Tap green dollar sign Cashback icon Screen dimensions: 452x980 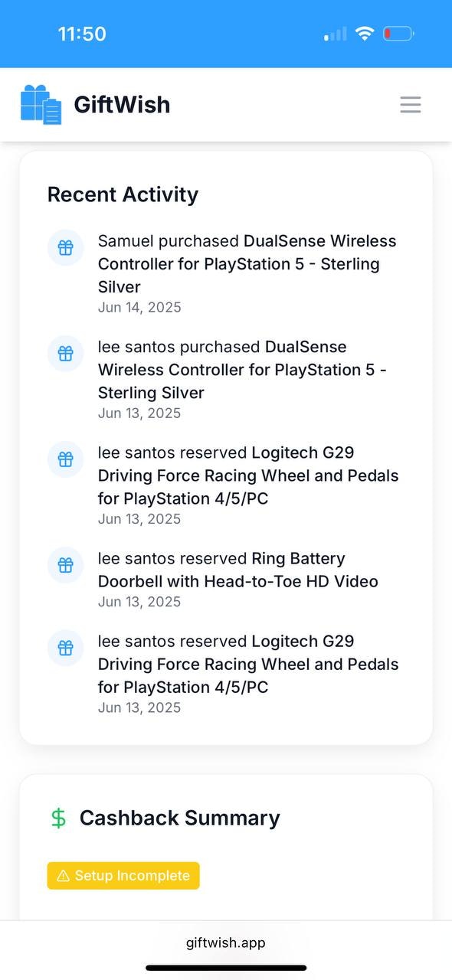[x=58, y=818]
